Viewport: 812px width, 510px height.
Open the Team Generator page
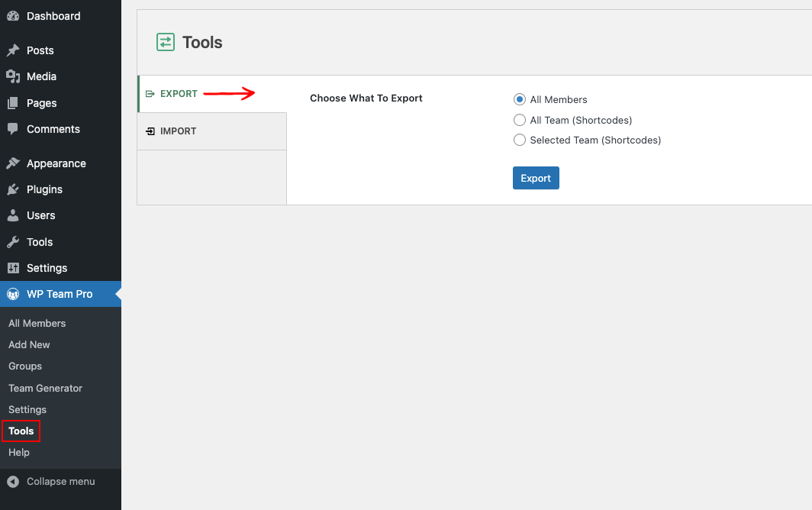coord(45,388)
